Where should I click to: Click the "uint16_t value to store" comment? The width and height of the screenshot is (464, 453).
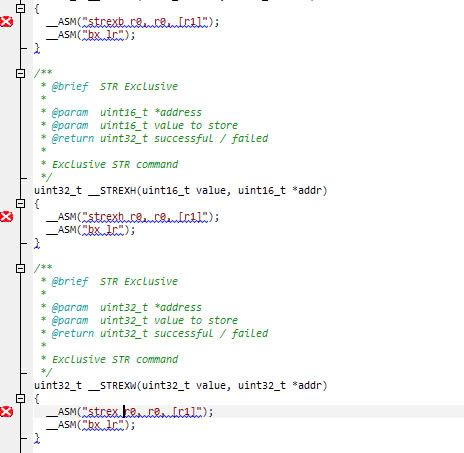click(x=169, y=126)
